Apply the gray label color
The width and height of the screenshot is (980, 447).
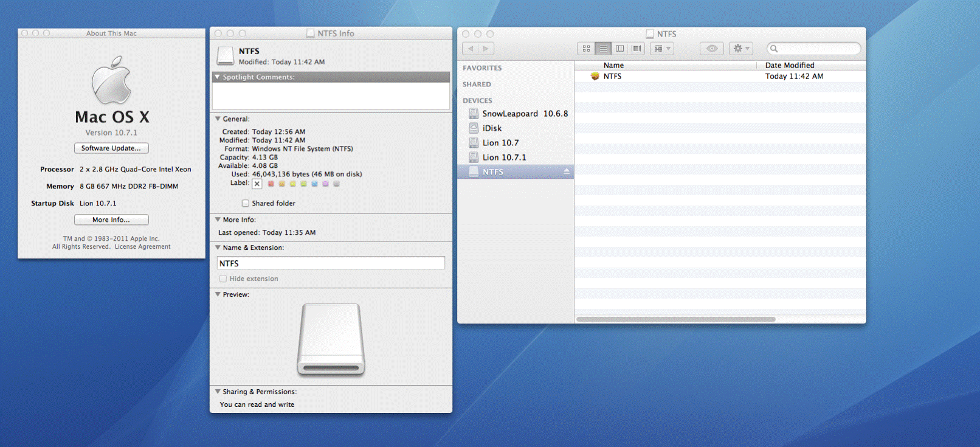336,184
